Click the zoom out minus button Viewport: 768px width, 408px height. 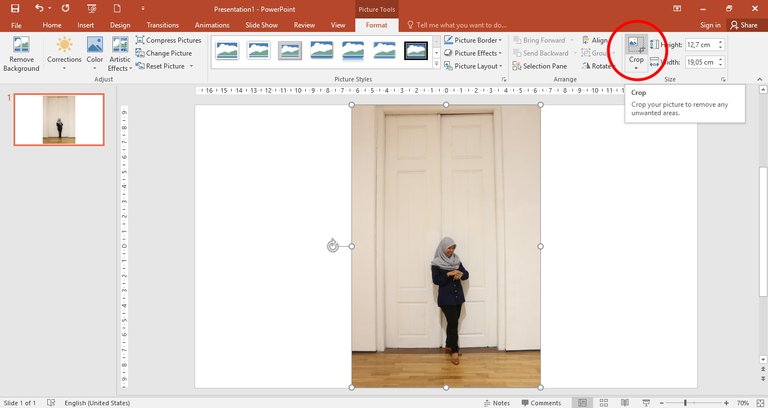click(662, 403)
